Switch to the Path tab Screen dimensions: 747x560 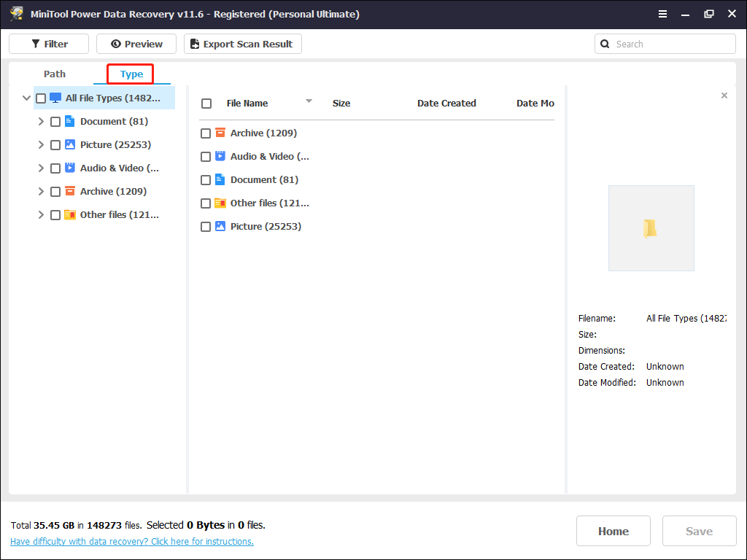coord(55,74)
